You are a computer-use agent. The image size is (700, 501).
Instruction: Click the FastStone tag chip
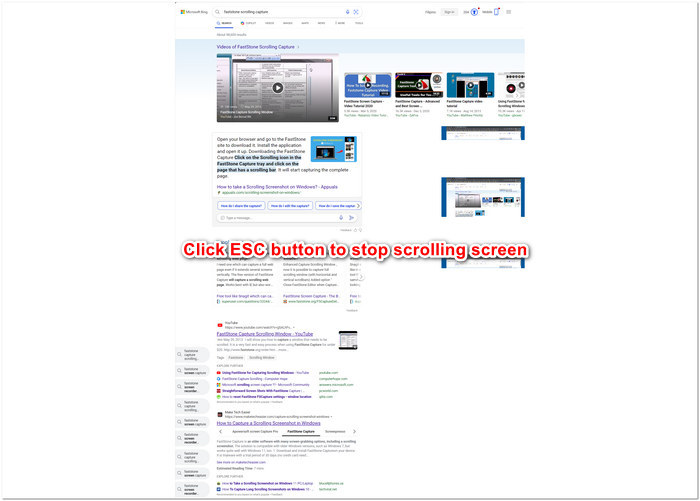click(236, 358)
